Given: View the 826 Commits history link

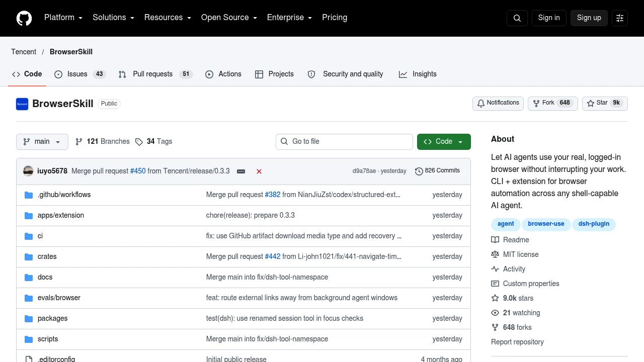Looking at the screenshot, I should pos(437,171).
